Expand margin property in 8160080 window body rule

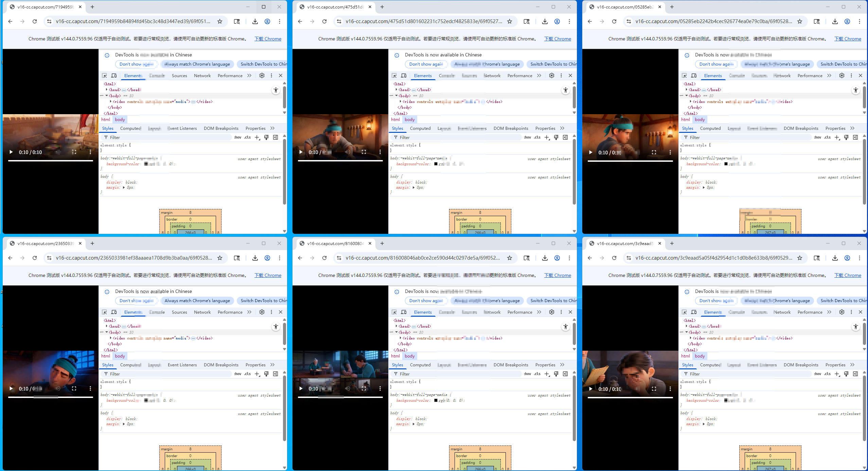[414, 424]
